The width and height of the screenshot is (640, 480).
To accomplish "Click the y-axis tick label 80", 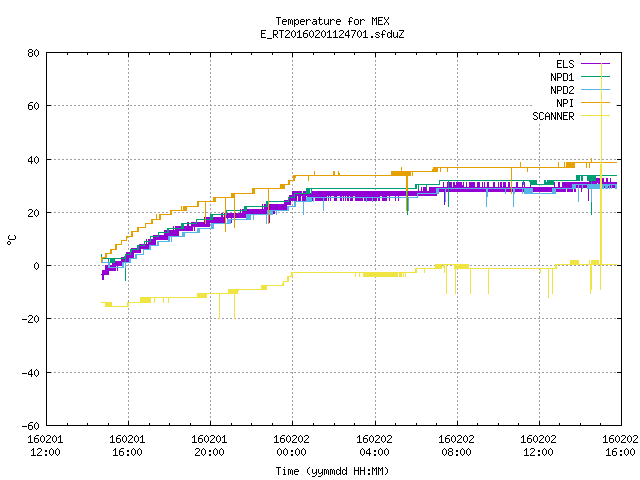I will point(33,53).
